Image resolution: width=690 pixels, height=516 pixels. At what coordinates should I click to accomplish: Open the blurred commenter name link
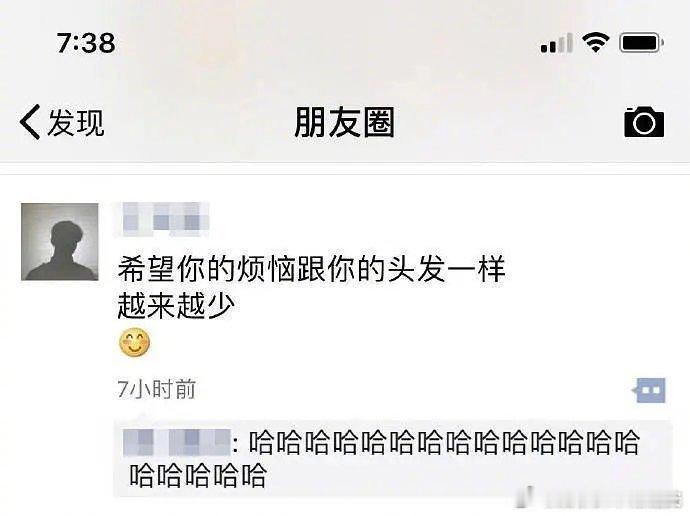pyautogui.click(x=176, y=443)
